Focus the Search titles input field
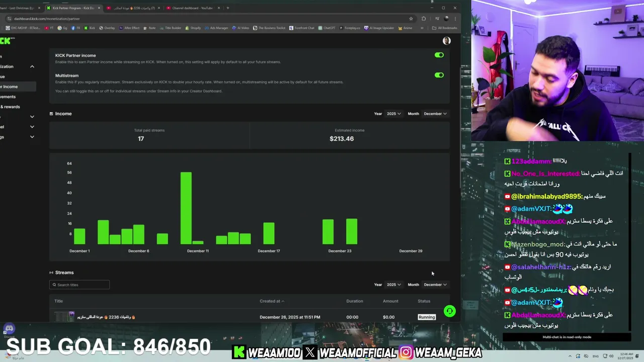The image size is (644, 362). (79, 285)
